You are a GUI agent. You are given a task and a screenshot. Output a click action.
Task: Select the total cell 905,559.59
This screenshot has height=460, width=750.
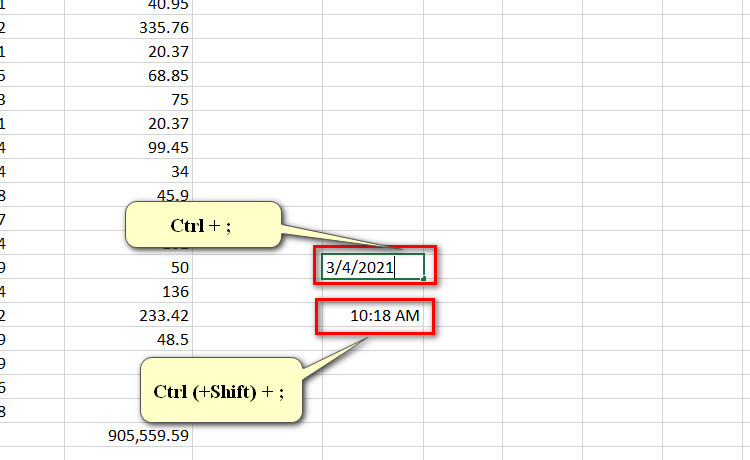point(128,435)
